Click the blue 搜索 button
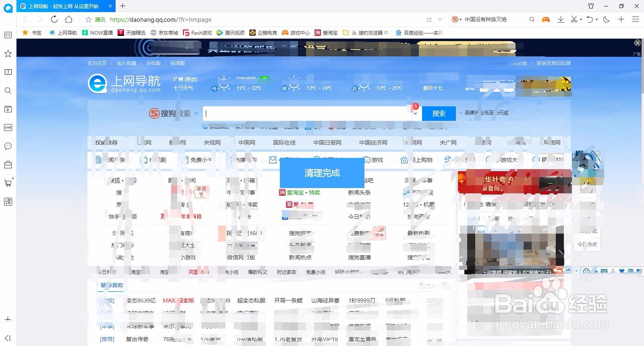644x346 pixels. [x=439, y=114]
